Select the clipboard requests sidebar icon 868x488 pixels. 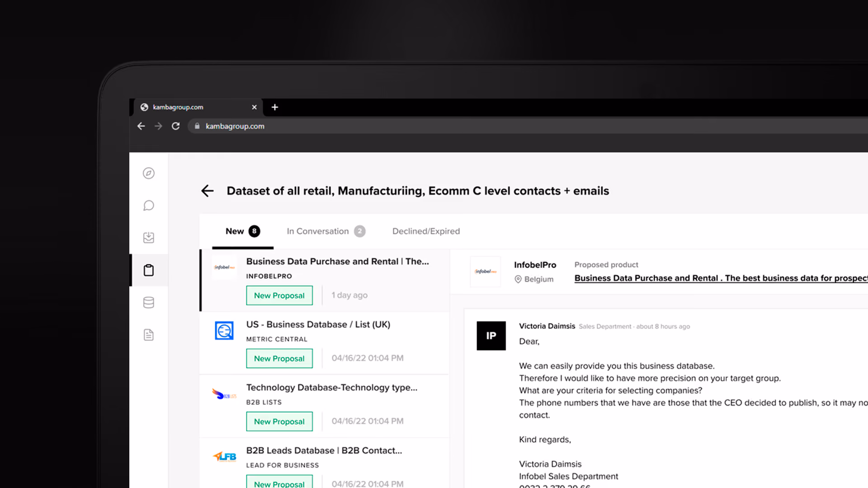[149, 270]
